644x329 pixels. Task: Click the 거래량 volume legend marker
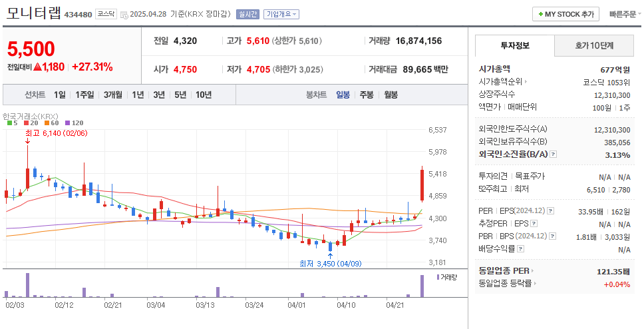[x=438, y=277]
